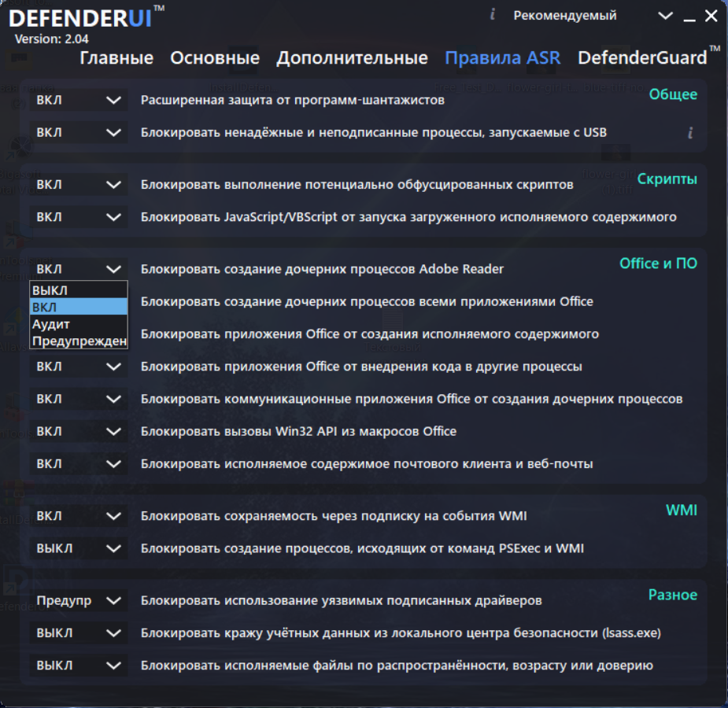Click the WMI section heading
The width and height of the screenshot is (728, 708).
pos(681,511)
